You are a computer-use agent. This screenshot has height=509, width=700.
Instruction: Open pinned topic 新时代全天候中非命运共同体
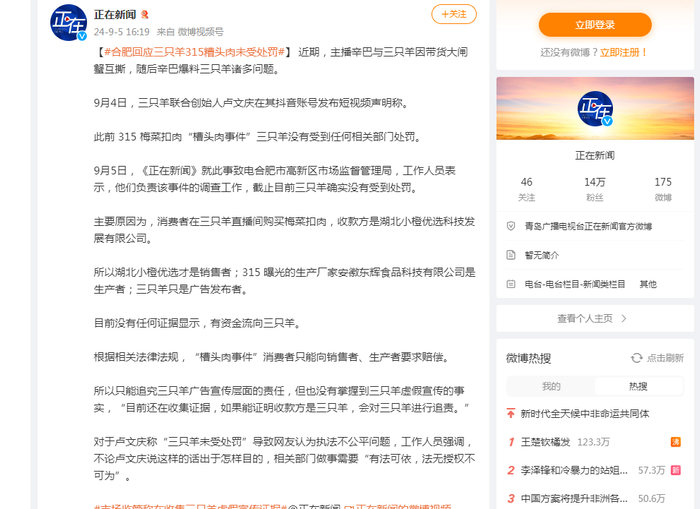click(585, 414)
